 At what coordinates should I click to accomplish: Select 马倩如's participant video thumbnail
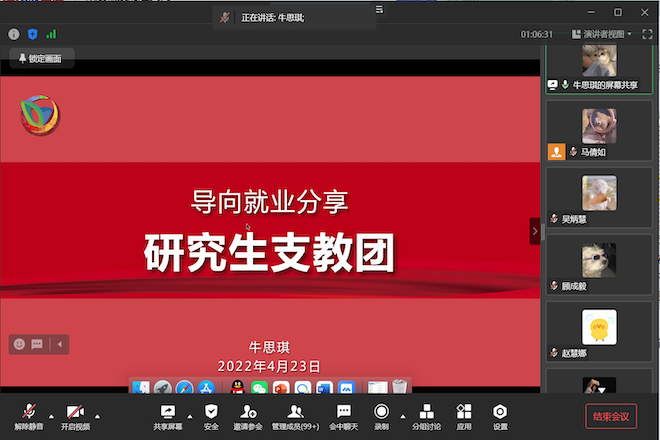[599, 126]
